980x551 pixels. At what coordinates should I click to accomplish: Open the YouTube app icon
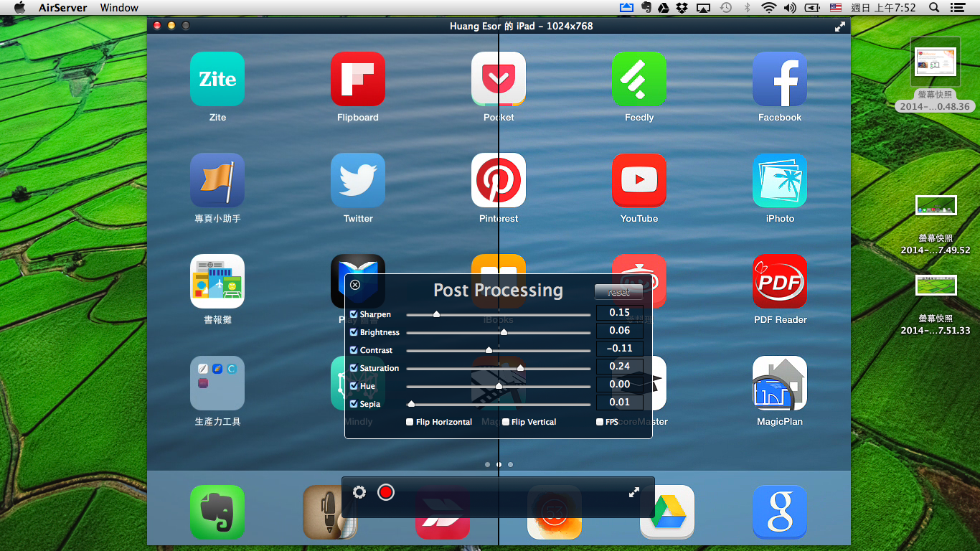pos(639,180)
